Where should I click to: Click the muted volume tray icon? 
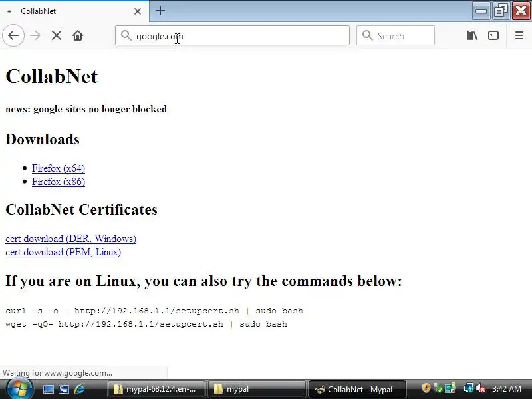pyautogui.click(x=480, y=388)
